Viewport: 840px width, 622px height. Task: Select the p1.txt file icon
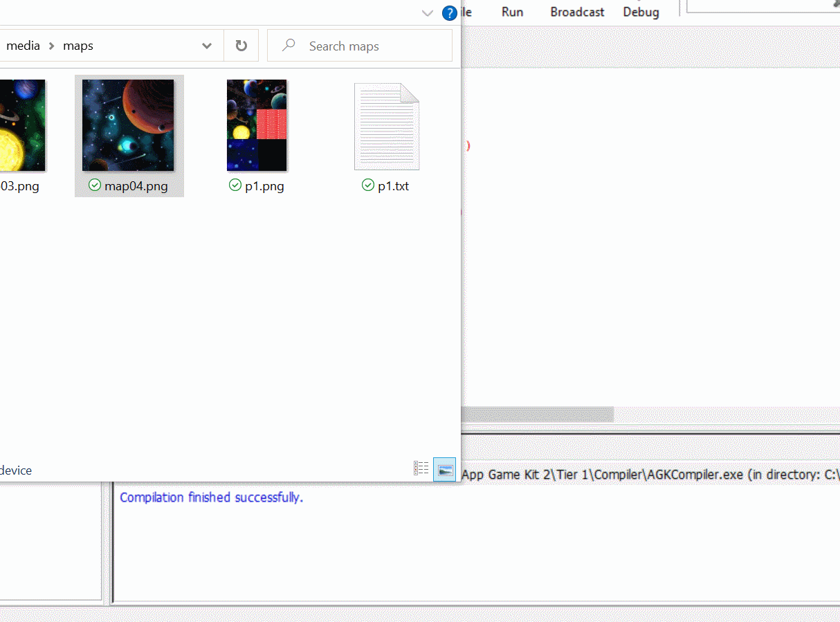pyautogui.click(x=387, y=127)
